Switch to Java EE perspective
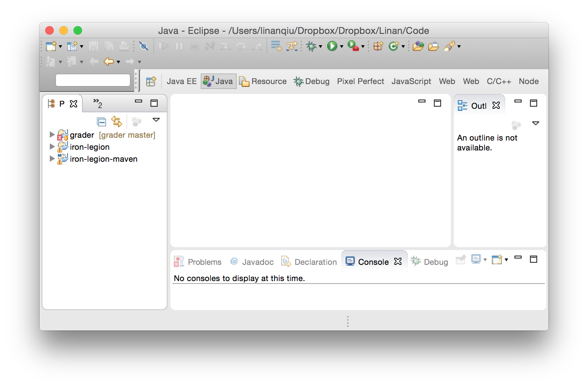588x387 pixels. 182,81
